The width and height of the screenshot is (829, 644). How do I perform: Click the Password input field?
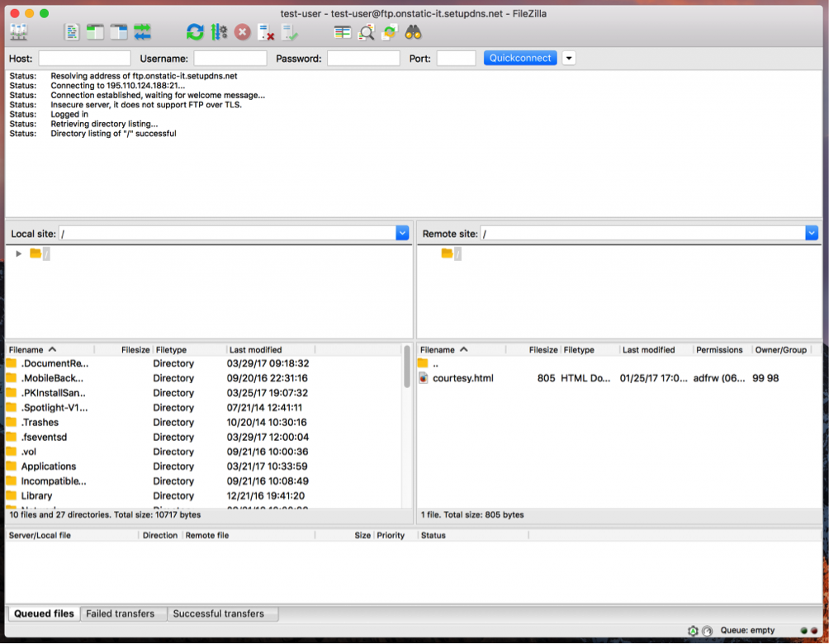[364, 58]
